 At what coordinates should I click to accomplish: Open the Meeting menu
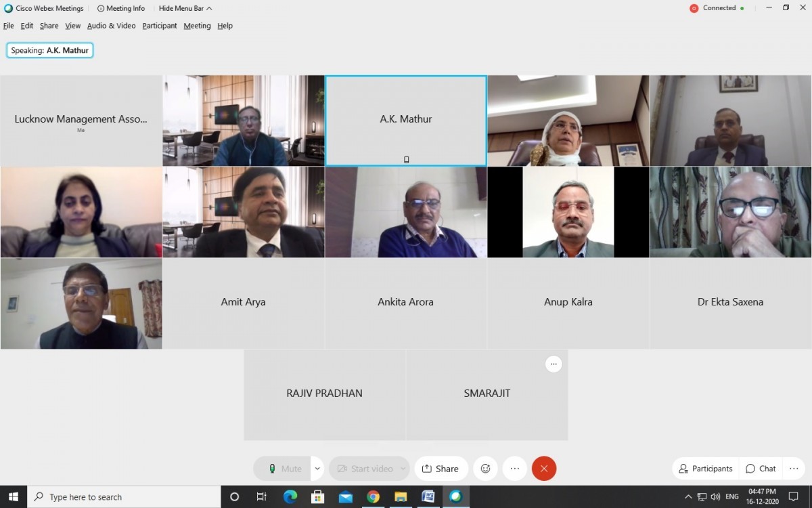point(198,26)
